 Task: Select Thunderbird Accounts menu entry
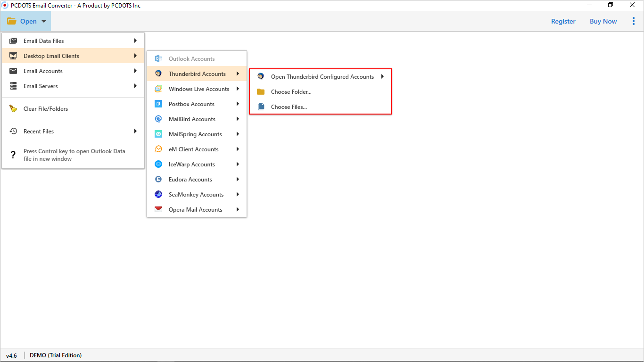click(197, 74)
